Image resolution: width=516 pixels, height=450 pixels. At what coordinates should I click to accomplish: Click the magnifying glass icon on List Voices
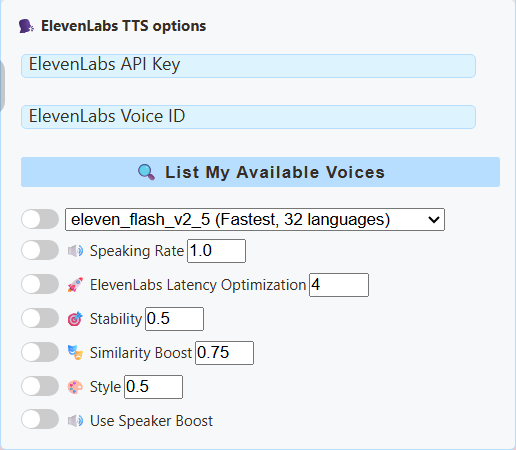click(x=146, y=172)
